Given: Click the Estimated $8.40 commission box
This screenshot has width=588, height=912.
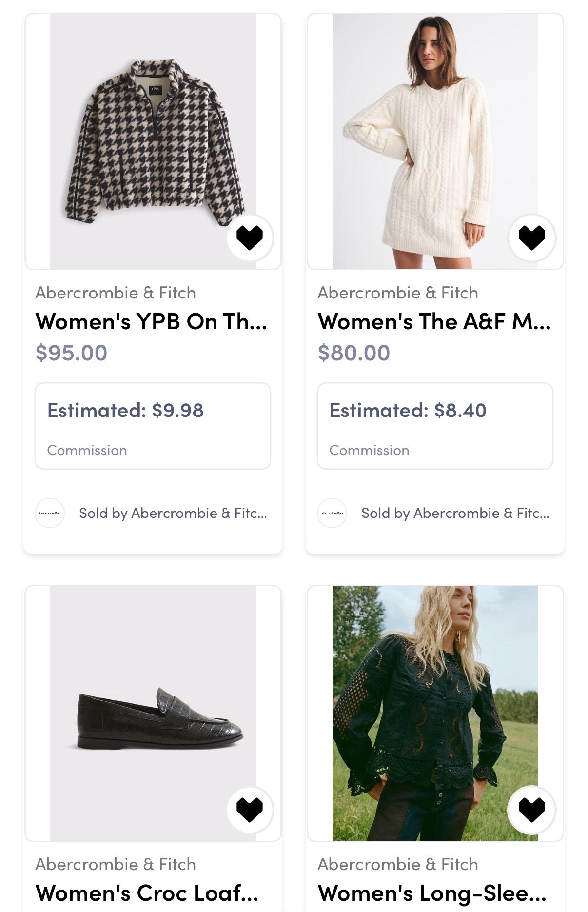Looking at the screenshot, I should point(435,426).
